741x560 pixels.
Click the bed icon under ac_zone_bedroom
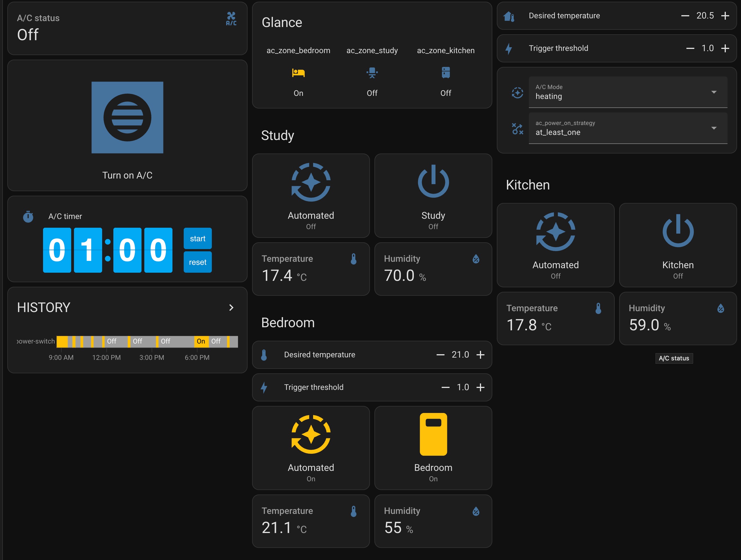coord(298,73)
